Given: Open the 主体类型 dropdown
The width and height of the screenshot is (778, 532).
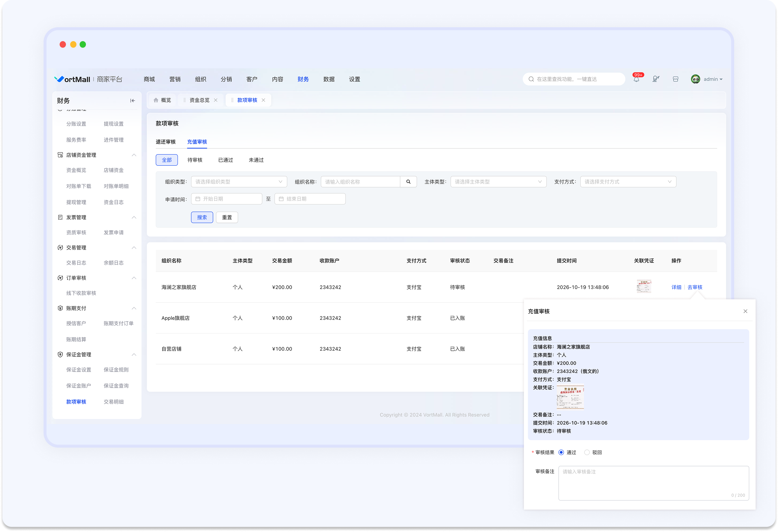Looking at the screenshot, I should click(499, 182).
